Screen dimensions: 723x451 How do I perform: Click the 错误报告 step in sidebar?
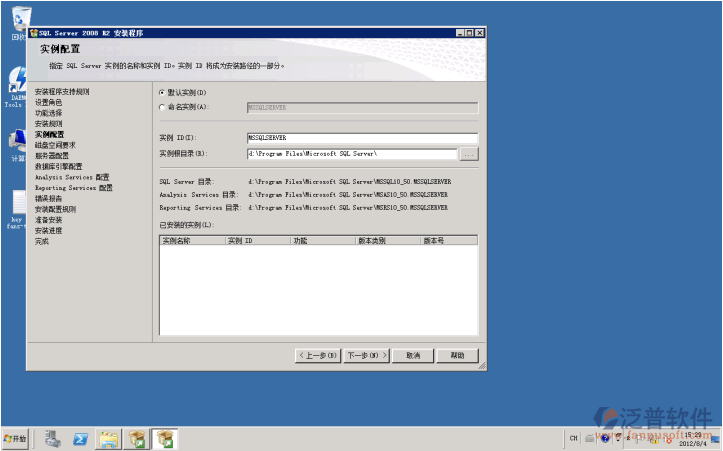point(48,198)
